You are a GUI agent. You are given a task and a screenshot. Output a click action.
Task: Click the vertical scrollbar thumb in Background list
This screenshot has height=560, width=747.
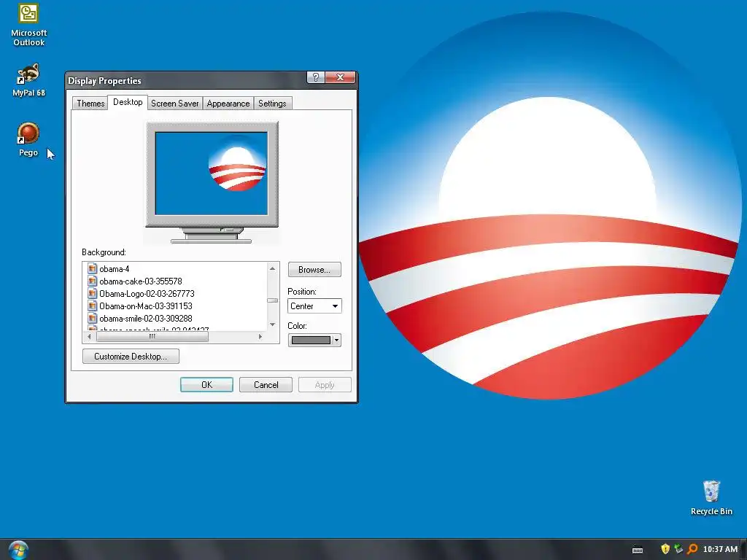[x=273, y=300]
